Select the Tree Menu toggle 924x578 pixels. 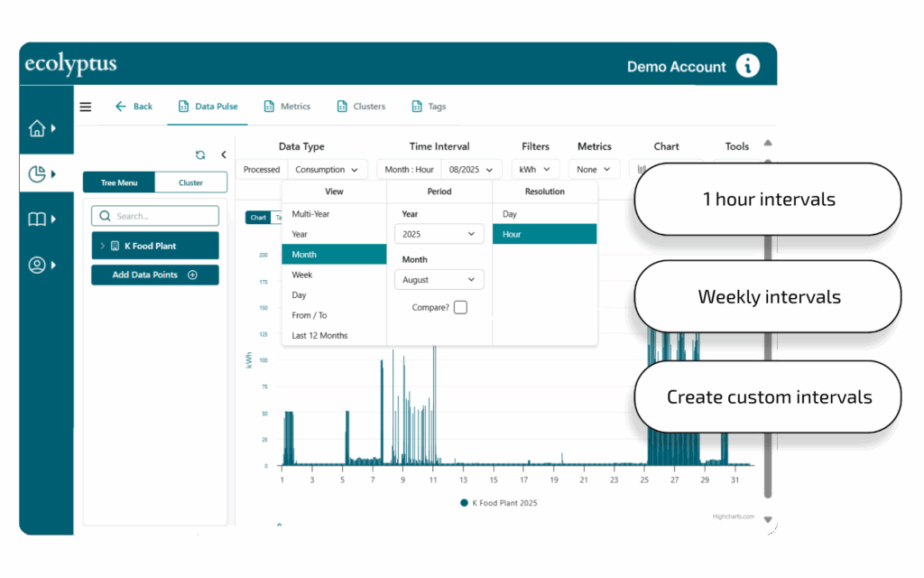pyautogui.click(x=119, y=182)
